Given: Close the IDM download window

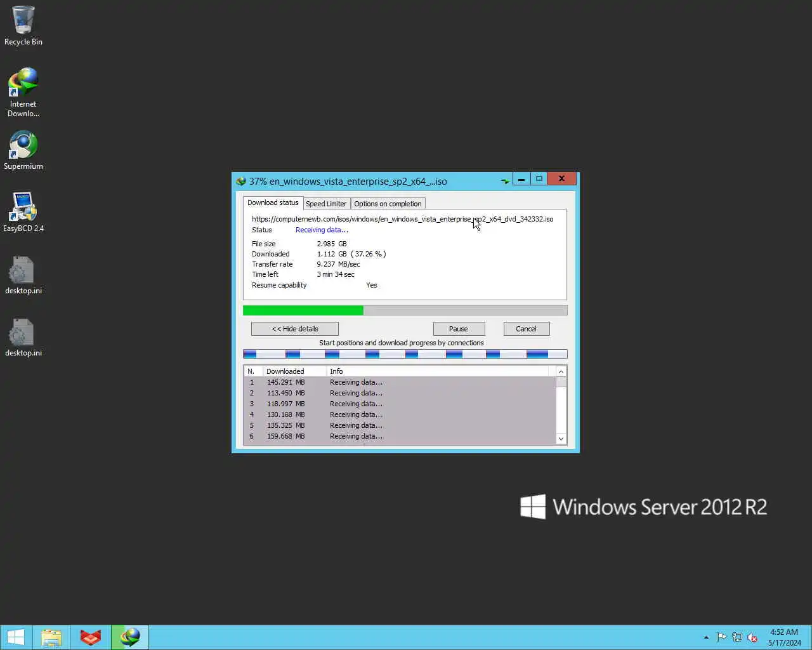Looking at the screenshot, I should pos(561,179).
